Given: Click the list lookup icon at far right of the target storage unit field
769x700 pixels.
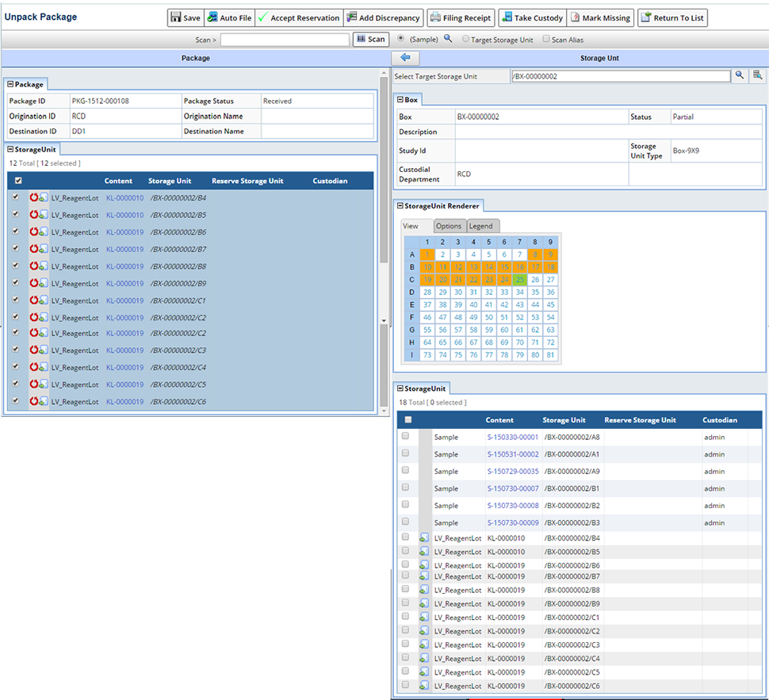Looking at the screenshot, I should click(x=758, y=75).
